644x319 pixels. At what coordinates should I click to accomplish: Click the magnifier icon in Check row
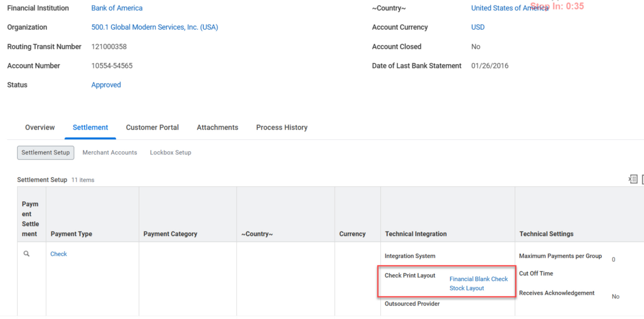tap(27, 254)
